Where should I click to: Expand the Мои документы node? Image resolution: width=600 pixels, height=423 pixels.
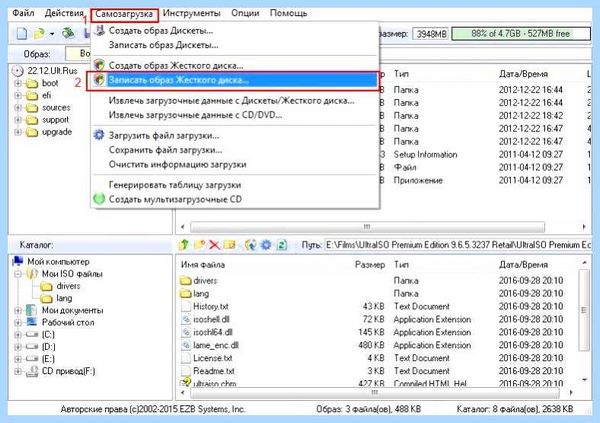point(18,310)
